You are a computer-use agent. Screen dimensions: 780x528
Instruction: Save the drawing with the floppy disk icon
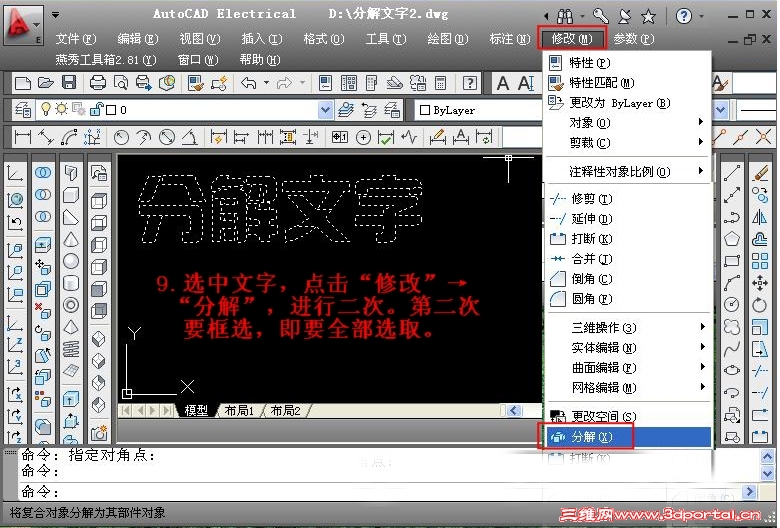69,83
